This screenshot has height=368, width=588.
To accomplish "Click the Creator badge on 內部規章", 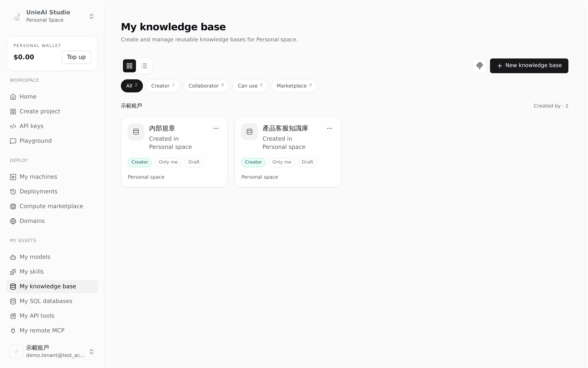I will click(140, 162).
